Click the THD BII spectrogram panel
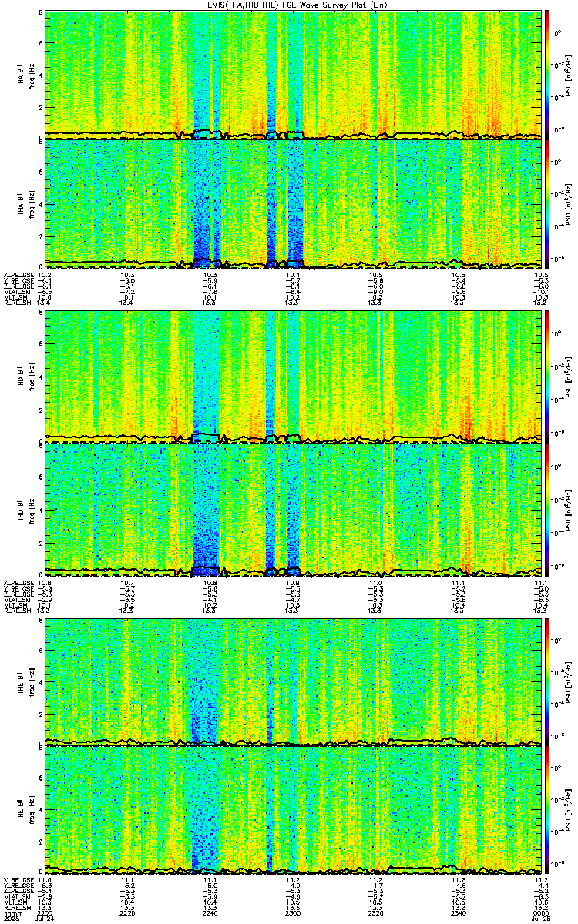578x924 pixels. [293, 509]
